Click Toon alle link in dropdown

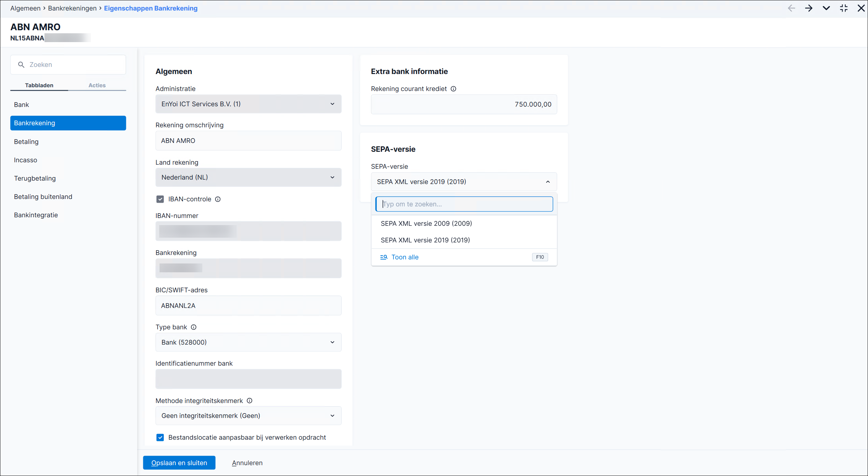point(405,257)
